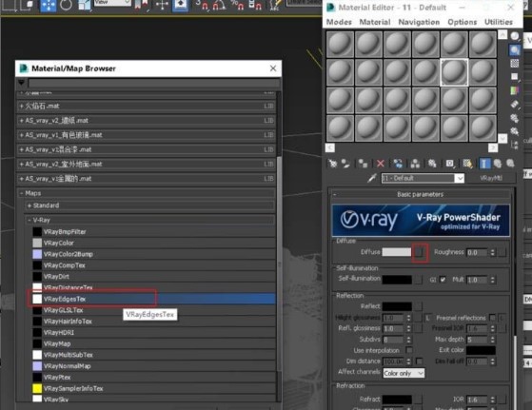532x410 pixels.
Task: Click the Show End Result toolbar icon
Action: tap(484, 164)
